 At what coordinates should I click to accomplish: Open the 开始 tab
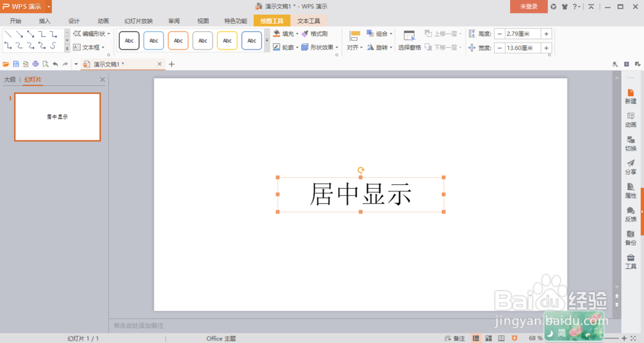click(x=15, y=21)
